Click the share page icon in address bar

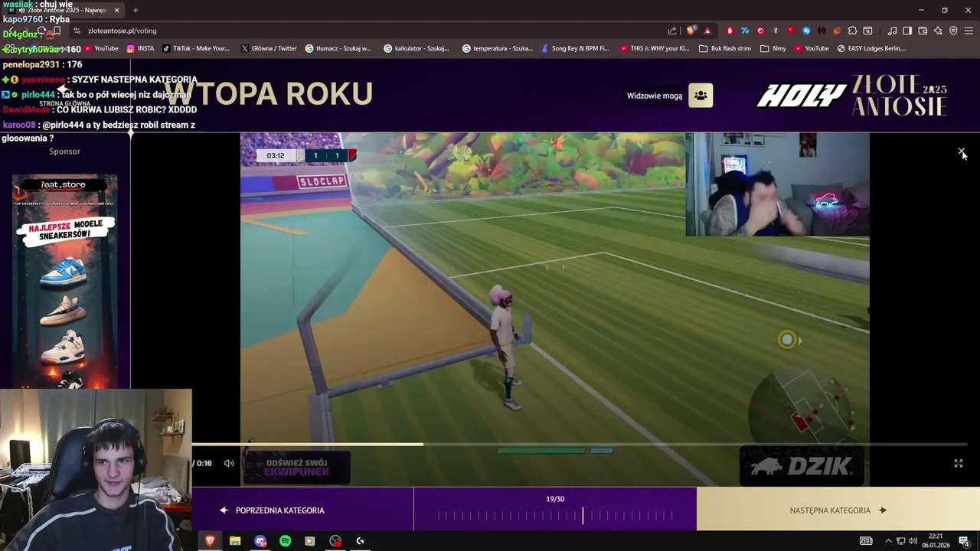672,31
